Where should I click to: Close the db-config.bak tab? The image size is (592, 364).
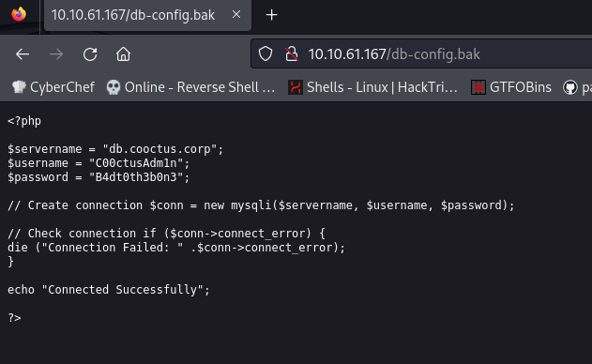coord(236,14)
